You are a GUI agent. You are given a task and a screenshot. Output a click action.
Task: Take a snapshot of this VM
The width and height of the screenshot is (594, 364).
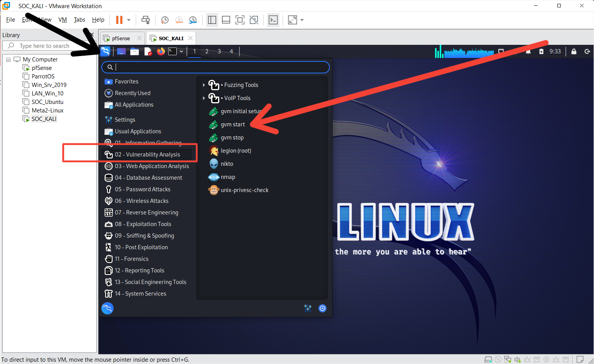coord(165,20)
